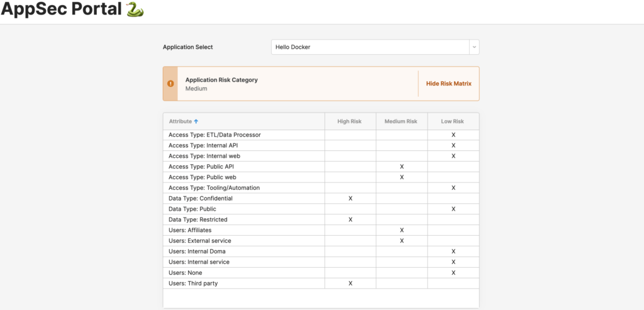Select row Users: Internal Doma
The width and height of the screenshot is (644, 310).
point(321,252)
